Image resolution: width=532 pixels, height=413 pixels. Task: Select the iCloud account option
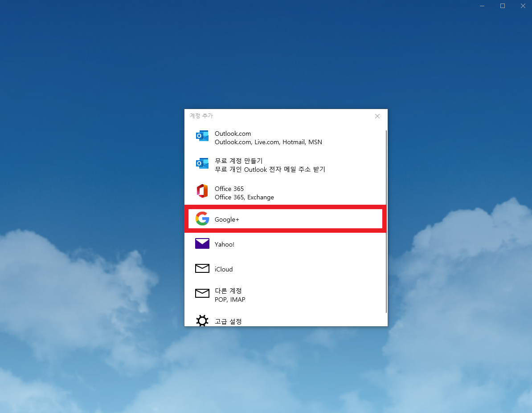pos(285,269)
